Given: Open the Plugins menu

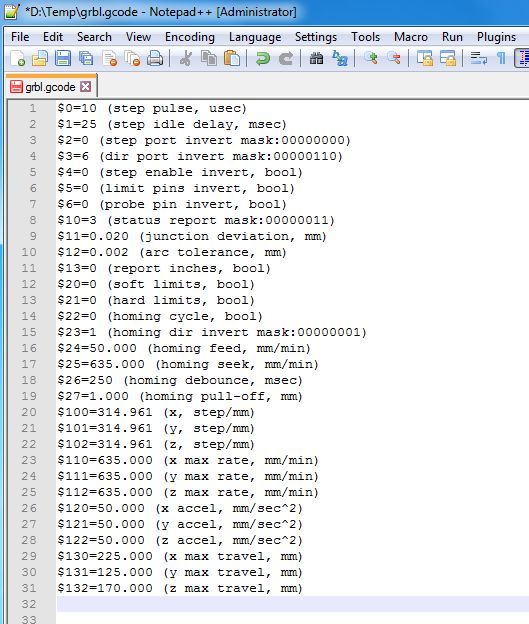Looking at the screenshot, I should tap(496, 37).
